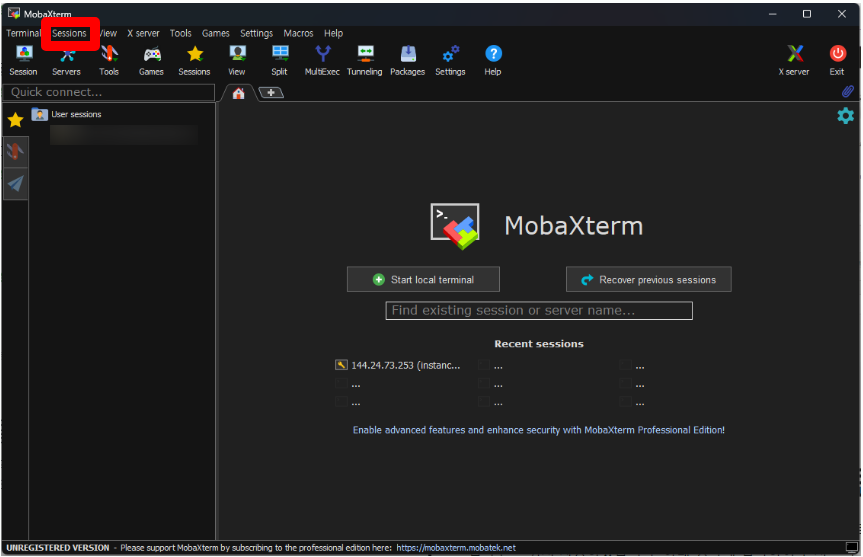This screenshot has height=557, width=863.
Task: Click the Help question mark icon
Action: (x=493, y=61)
